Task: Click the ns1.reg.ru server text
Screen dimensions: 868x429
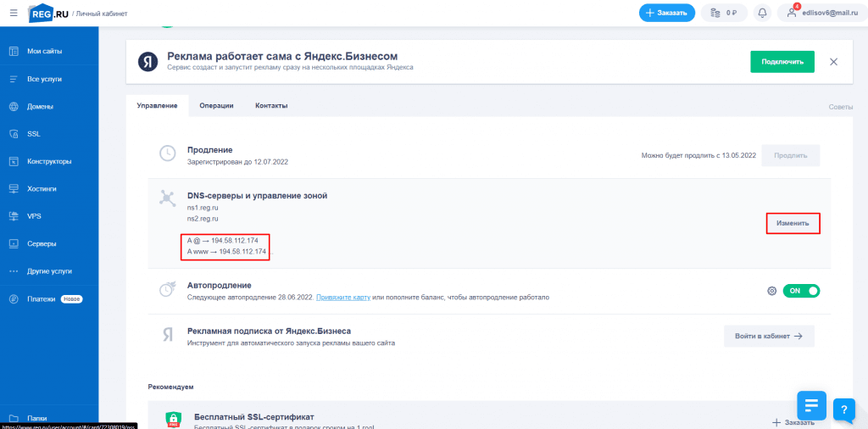Action: (203, 207)
